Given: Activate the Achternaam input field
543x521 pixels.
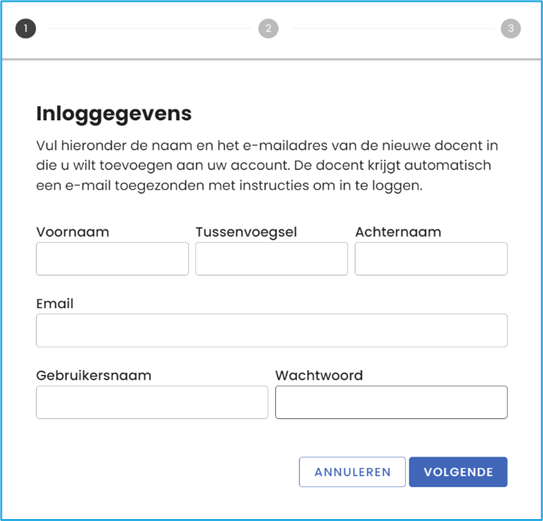Looking at the screenshot, I should [x=431, y=259].
